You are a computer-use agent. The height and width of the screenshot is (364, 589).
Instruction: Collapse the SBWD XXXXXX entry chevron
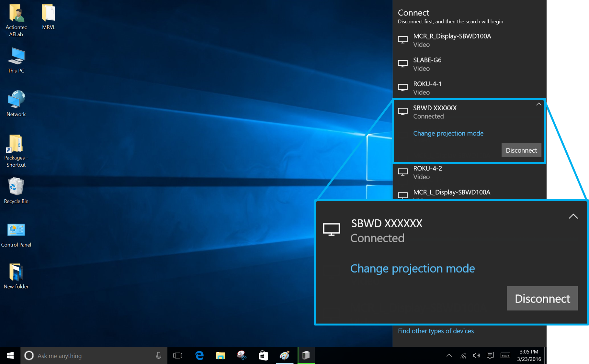pyautogui.click(x=538, y=104)
